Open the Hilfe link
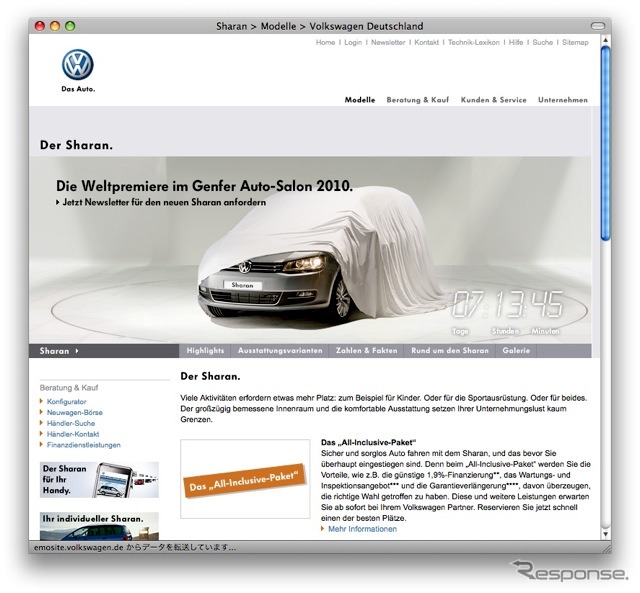This screenshot has width=640, height=593. 516,42
